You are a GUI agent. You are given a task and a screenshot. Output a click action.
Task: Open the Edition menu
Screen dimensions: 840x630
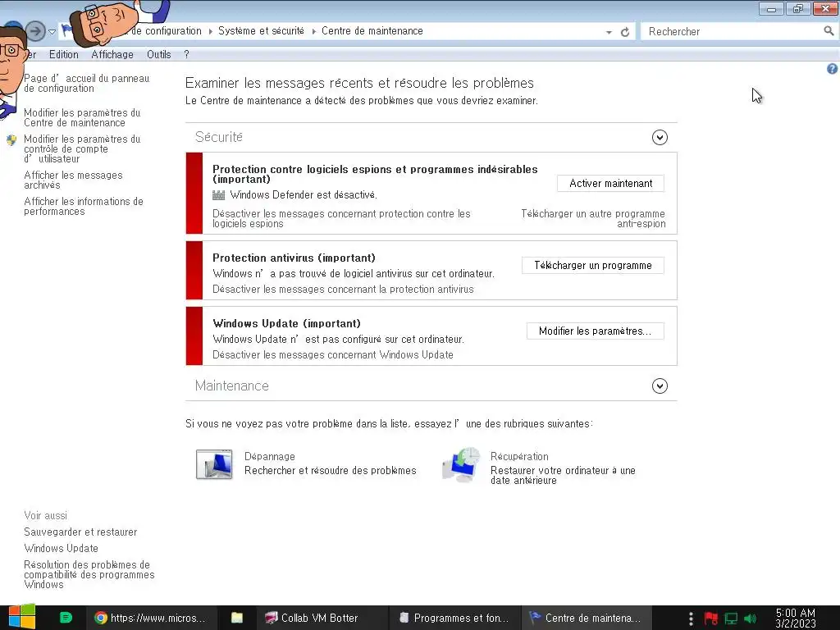click(x=64, y=55)
